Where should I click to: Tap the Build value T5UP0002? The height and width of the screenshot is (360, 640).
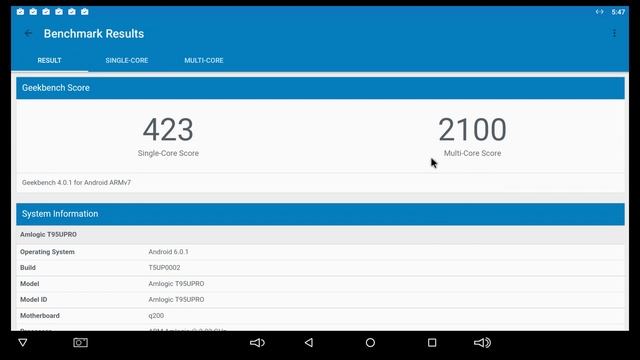(164, 268)
